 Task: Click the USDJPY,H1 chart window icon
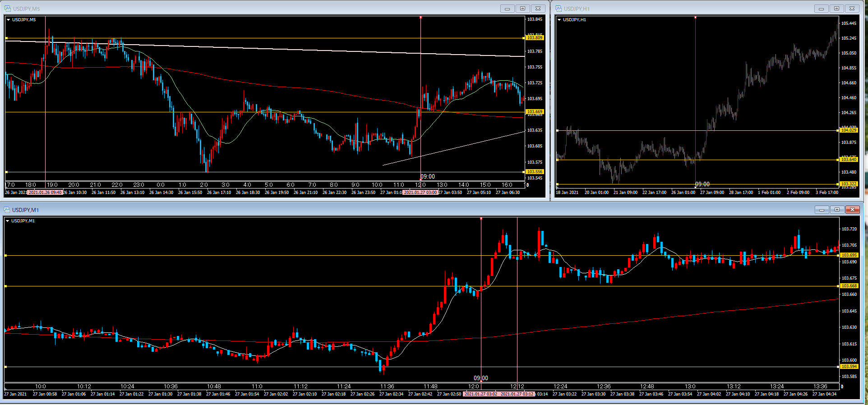[x=559, y=9]
